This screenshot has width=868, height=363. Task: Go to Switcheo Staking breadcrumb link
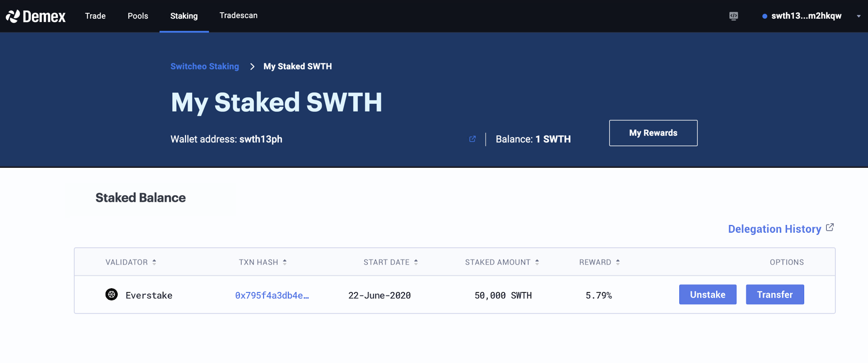pyautogui.click(x=205, y=67)
